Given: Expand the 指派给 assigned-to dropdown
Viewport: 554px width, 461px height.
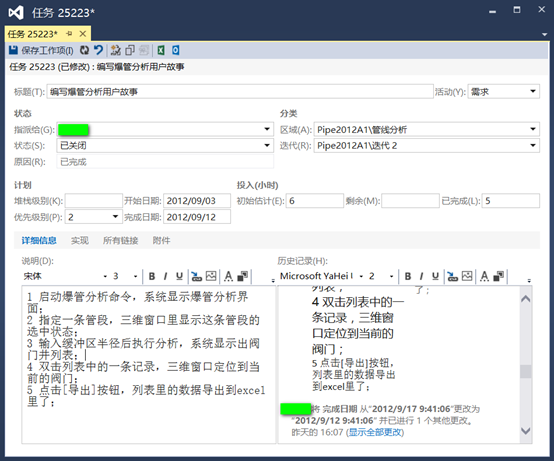Looking at the screenshot, I should tap(267, 129).
